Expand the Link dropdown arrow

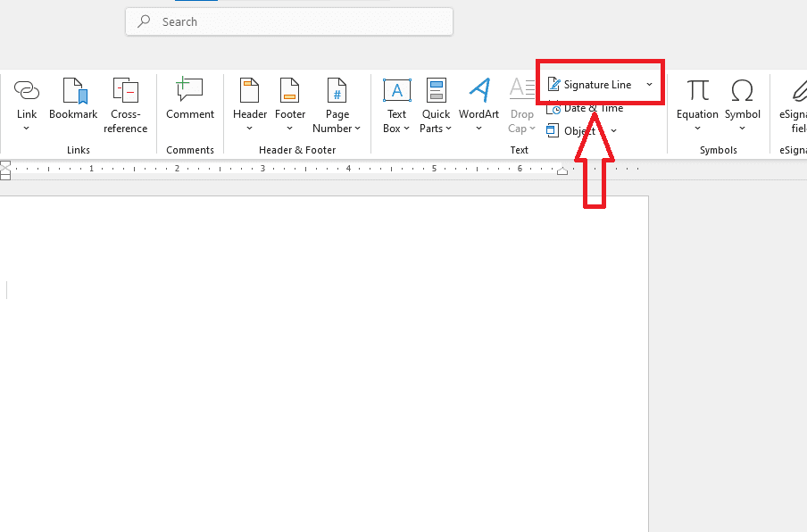(x=26, y=129)
